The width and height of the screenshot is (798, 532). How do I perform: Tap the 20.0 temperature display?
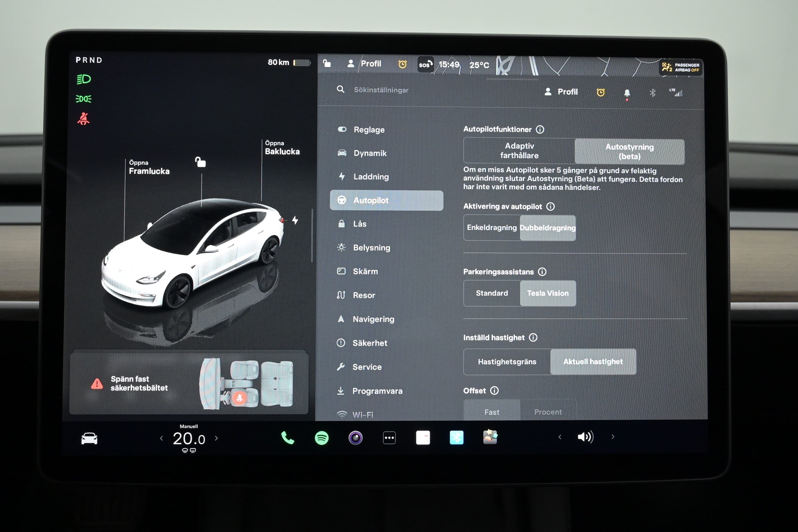tap(189, 438)
